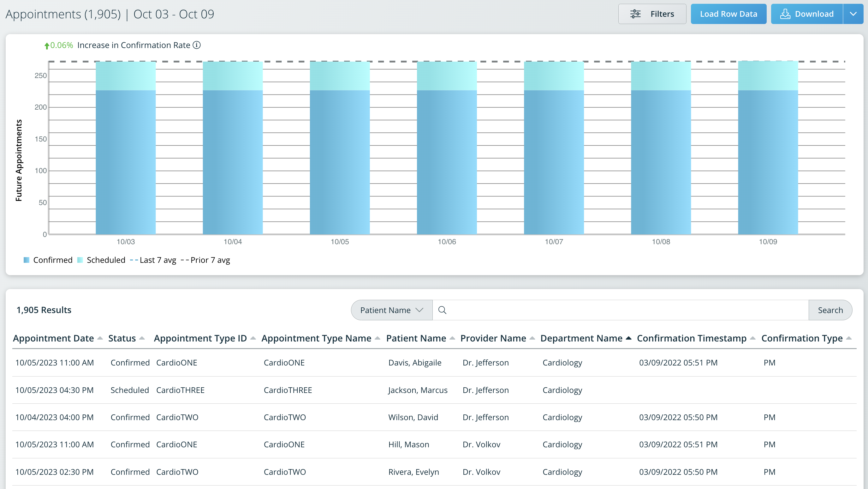Image resolution: width=868 pixels, height=489 pixels.
Task: Click the 10/06 Scheduled bar segment
Action: point(447,76)
